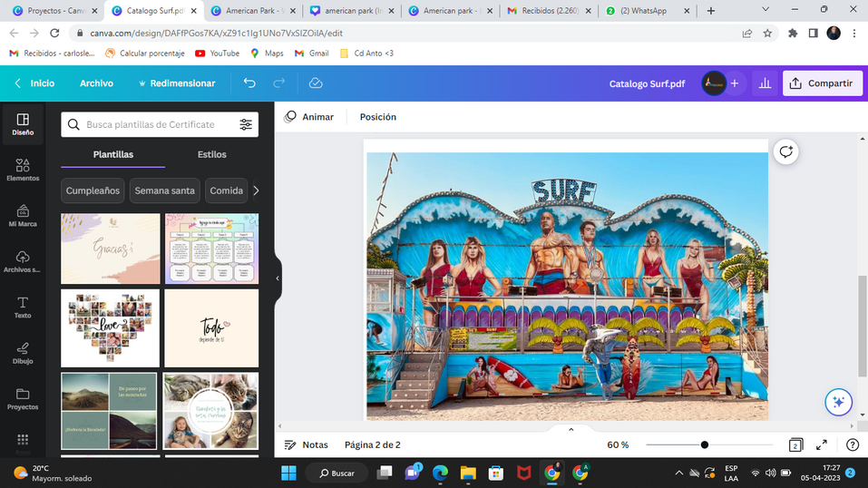Select the cats circle collage template
Screen dimensions: 868x488
click(x=210, y=411)
